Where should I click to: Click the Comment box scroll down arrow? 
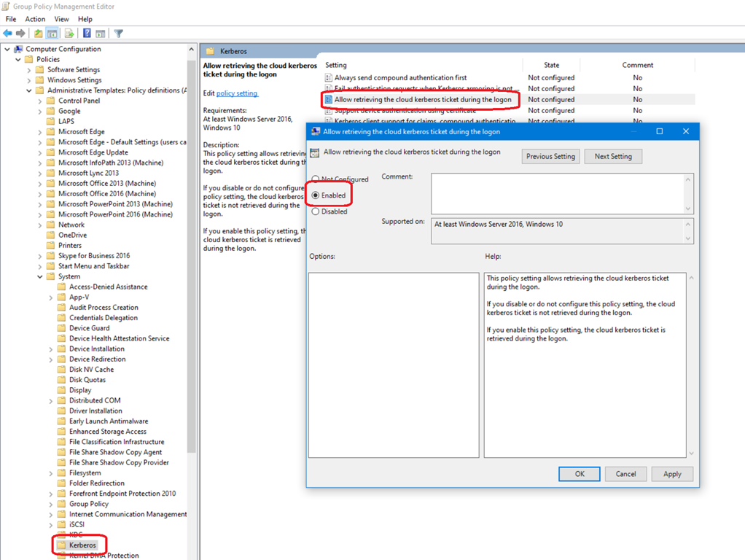pyautogui.click(x=687, y=209)
